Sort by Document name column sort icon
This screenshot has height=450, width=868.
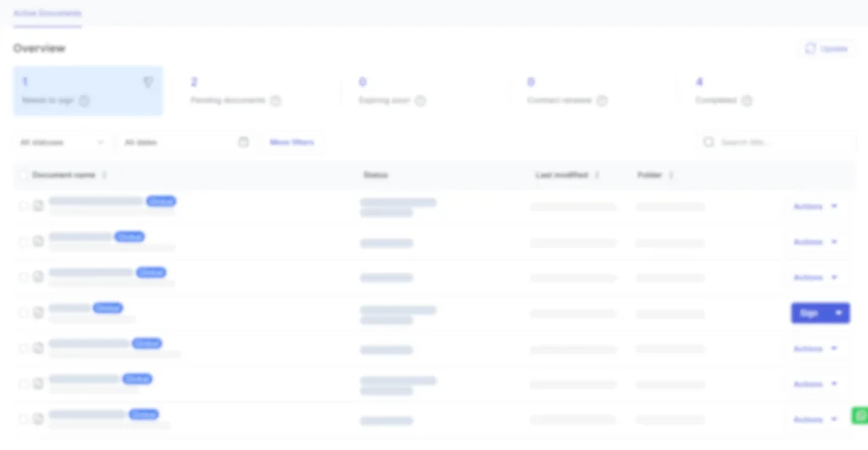tap(104, 175)
